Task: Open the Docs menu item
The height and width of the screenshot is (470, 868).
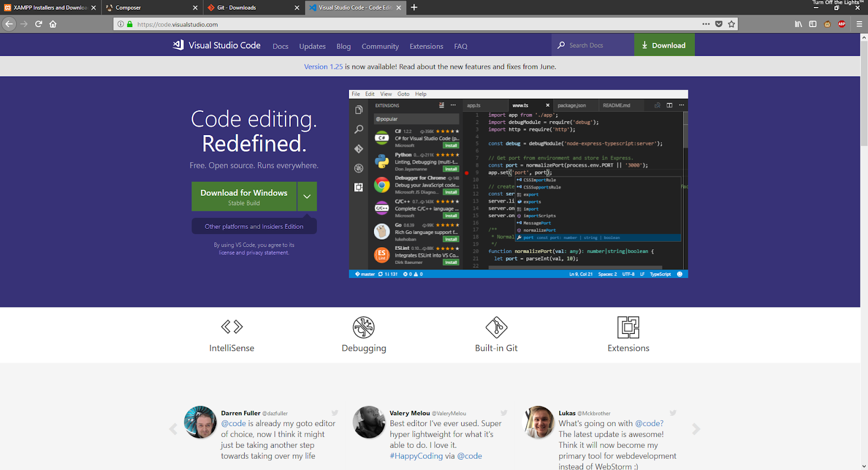Action: [x=280, y=46]
